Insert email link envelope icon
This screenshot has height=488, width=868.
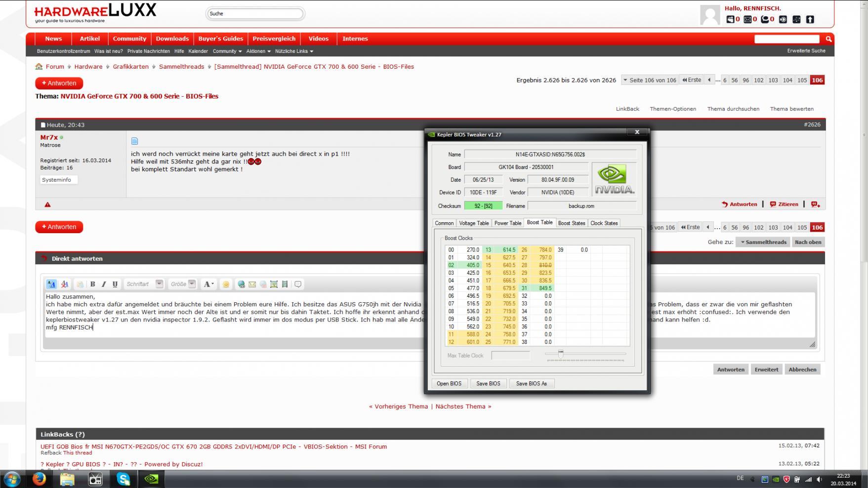[252, 284]
